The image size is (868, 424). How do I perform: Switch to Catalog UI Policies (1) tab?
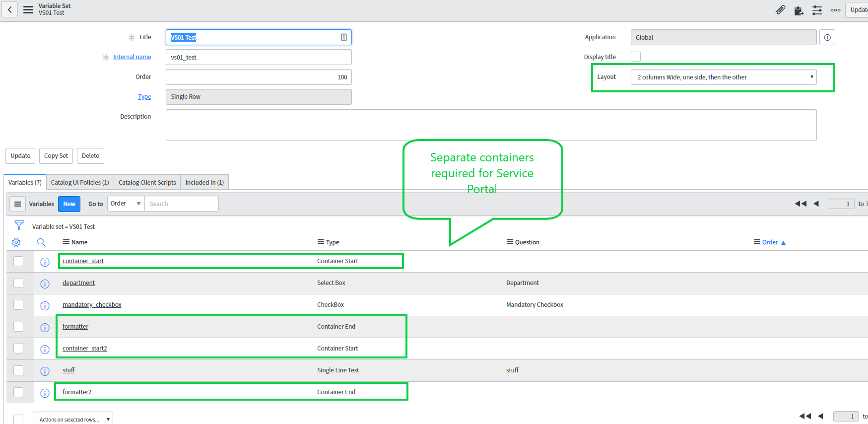[x=80, y=182]
